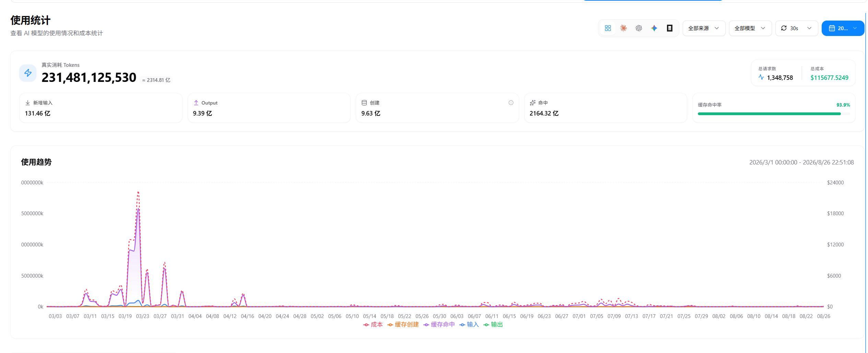The width and height of the screenshot is (868, 353).
Task: Click the 07/01 date on the x-axis
Action: (579, 316)
